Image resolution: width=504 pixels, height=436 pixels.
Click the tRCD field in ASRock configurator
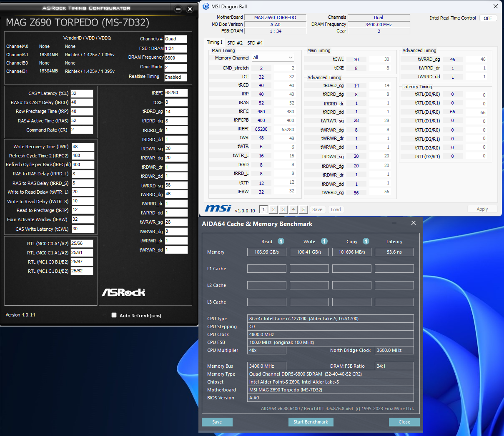tap(82, 102)
